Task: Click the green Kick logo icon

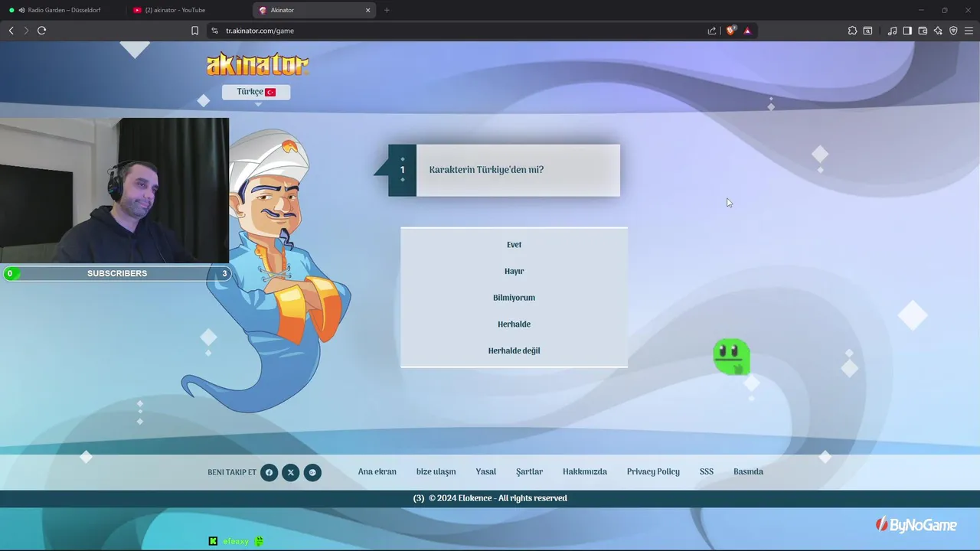Action: pos(213,541)
